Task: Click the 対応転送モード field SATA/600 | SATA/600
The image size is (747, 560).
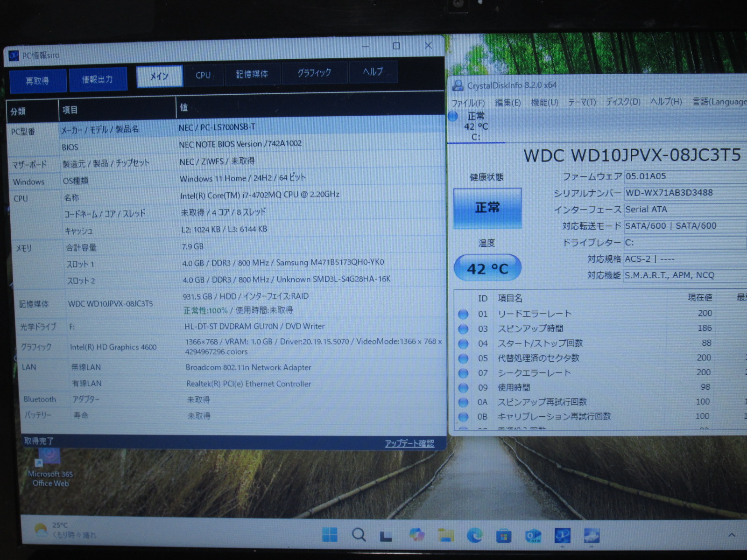Action: (x=685, y=226)
